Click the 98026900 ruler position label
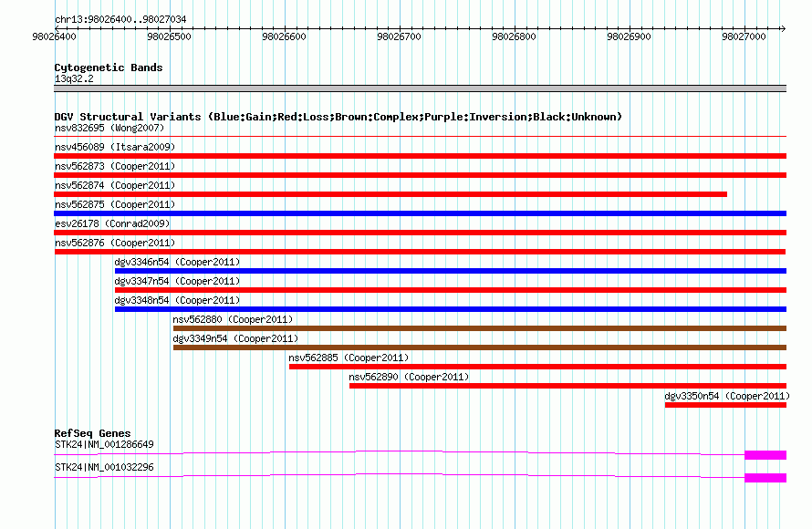Image resolution: width=812 pixels, height=529 pixels. click(x=630, y=36)
